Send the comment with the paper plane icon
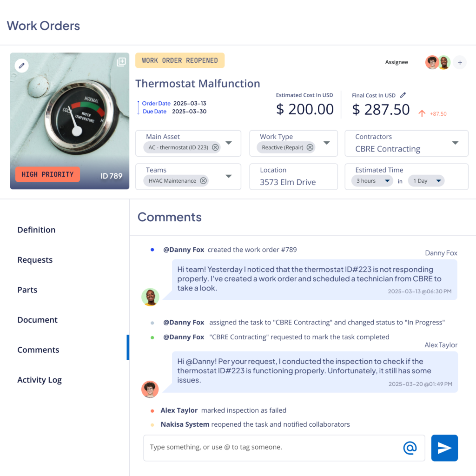The width and height of the screenshot is (476, 476). [444, 448]
